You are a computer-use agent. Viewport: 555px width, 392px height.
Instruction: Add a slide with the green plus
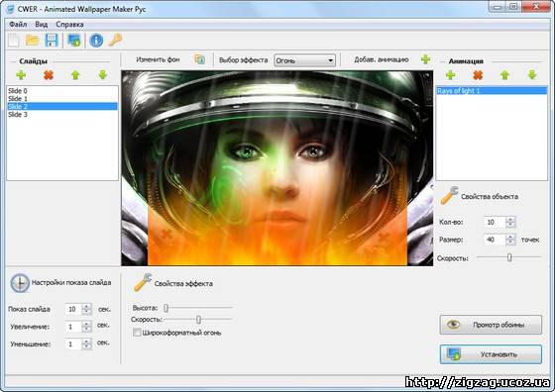tap(21, 75)
